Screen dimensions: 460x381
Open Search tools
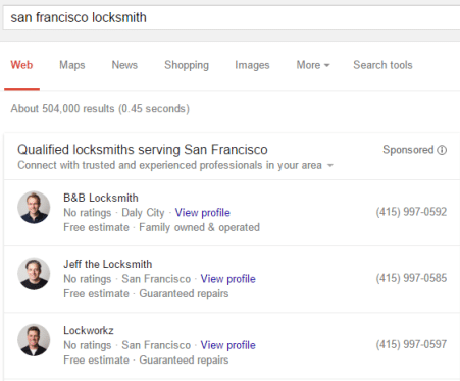[383, 65]
